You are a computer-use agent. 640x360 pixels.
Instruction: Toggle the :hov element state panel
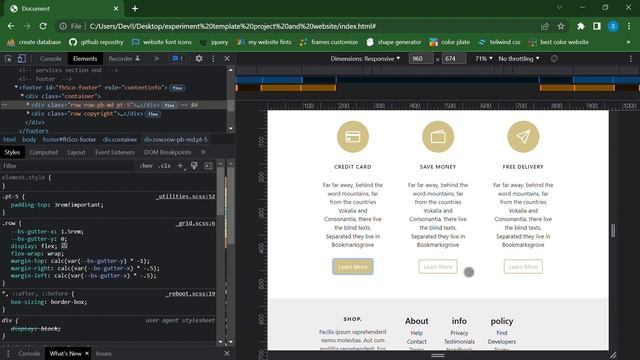click(x=146, y=166)
